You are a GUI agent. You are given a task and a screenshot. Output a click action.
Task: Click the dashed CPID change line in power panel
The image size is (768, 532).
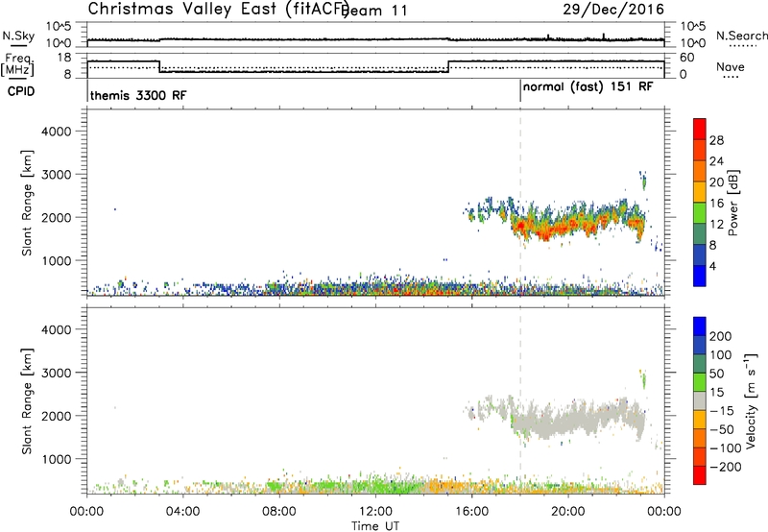coord(520,203)
